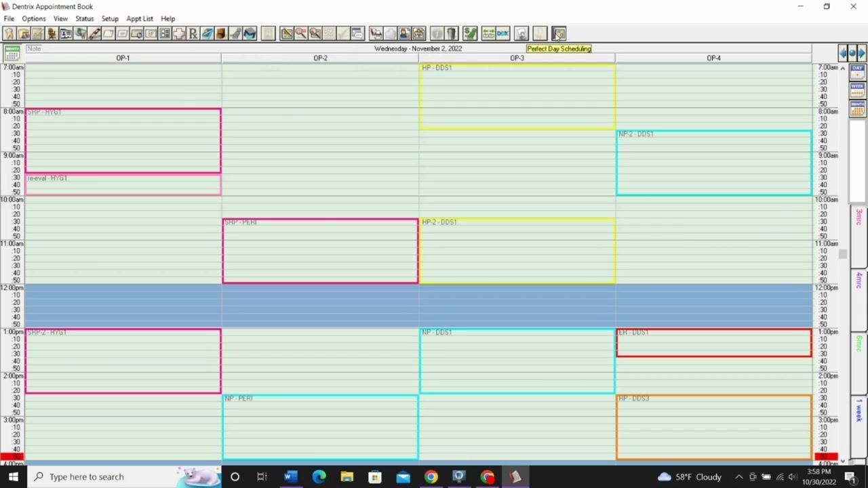This screenshot has width=868, height=488.
Task: Switch to Month view icon
Action: coord(857,108)
